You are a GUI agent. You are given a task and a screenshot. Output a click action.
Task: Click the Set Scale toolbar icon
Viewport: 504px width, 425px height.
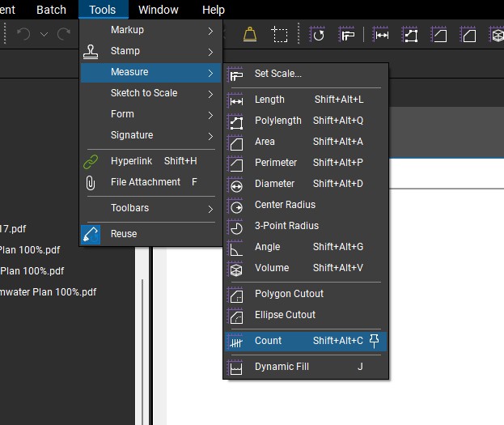(347, 35)
